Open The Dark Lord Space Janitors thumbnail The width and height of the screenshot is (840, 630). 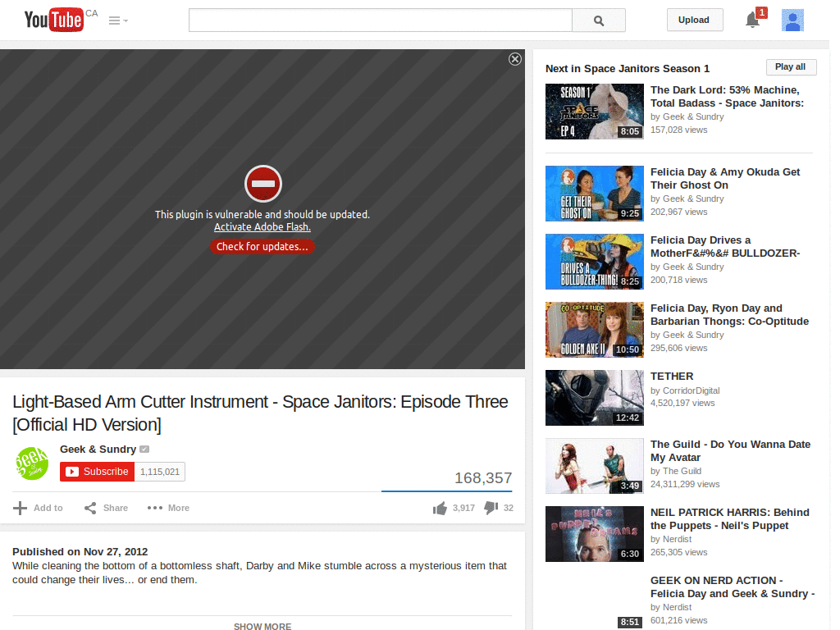click(595, 112)
